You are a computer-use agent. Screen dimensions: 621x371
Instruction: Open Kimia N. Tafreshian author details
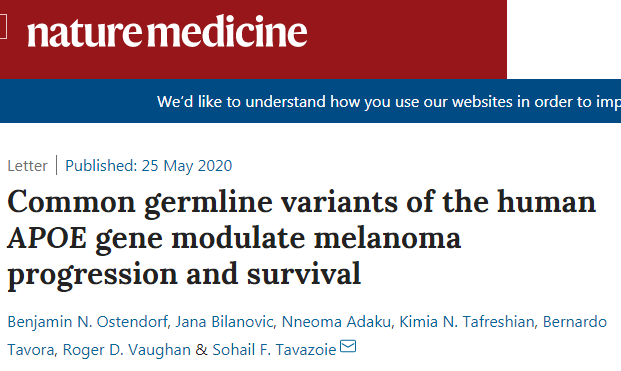pyautogui.click(x=467, y=322)
